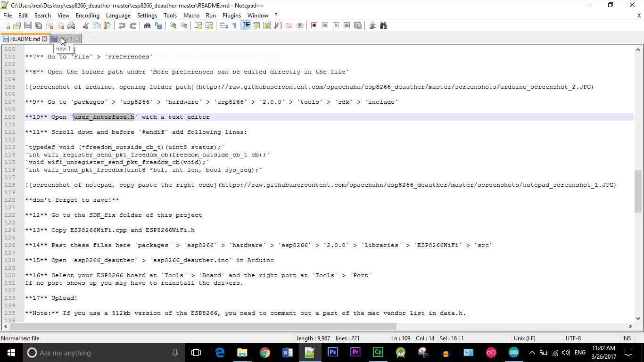Open the Plugins menu
The height and width of the screenshot is (362, 644).
click(231, 15)
